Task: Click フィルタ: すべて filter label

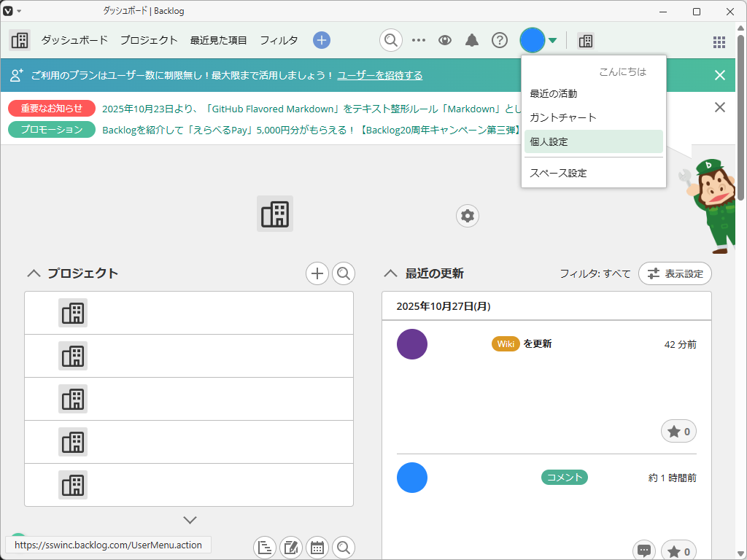Action: [595, 274]
